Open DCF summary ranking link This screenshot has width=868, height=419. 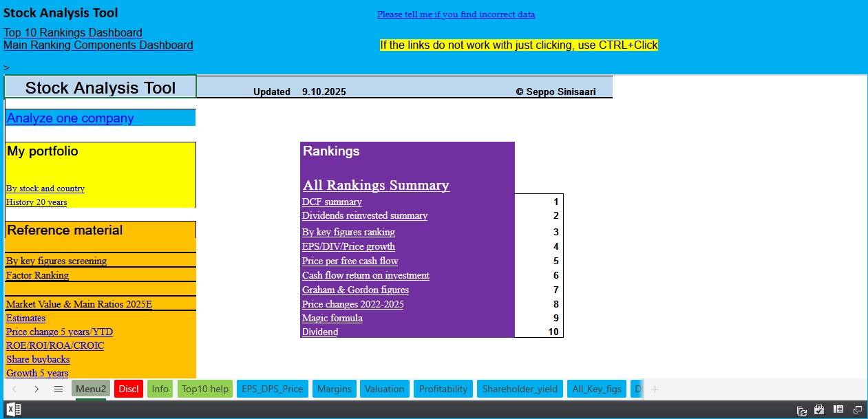[x=332, y=202]
